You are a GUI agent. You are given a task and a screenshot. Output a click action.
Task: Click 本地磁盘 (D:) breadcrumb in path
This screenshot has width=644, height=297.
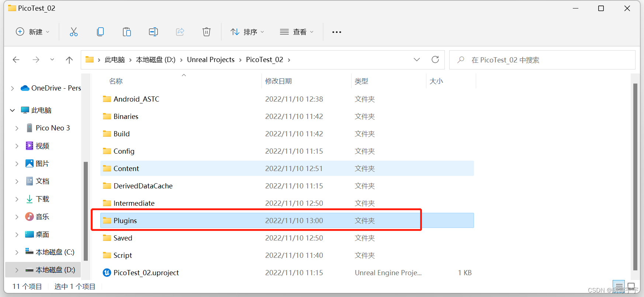pyautogui.click(x=156, y=59)
